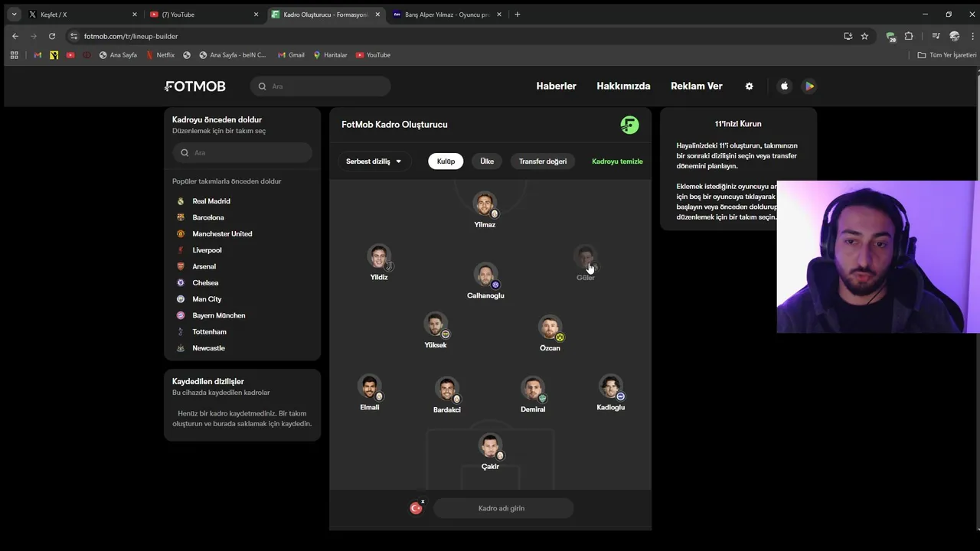The image size is (980, 551).
Task: Open a new browser tab
Action: coord(518,15)
